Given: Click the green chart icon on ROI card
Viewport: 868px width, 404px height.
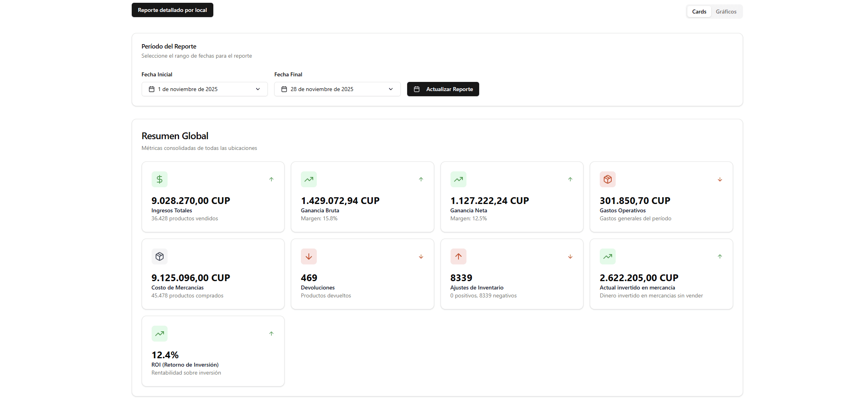Looking at the screenshot, I should (159, 334).
